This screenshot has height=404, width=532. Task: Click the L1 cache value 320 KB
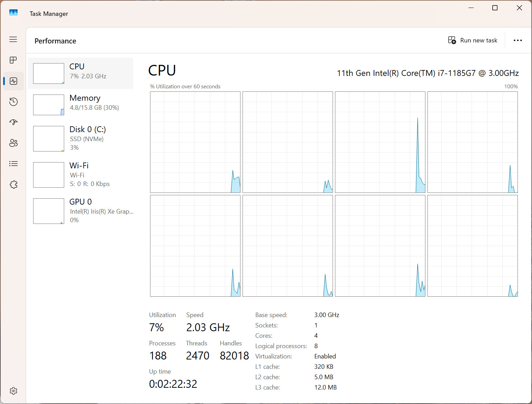pyautogui.click(x=324, y=367)
